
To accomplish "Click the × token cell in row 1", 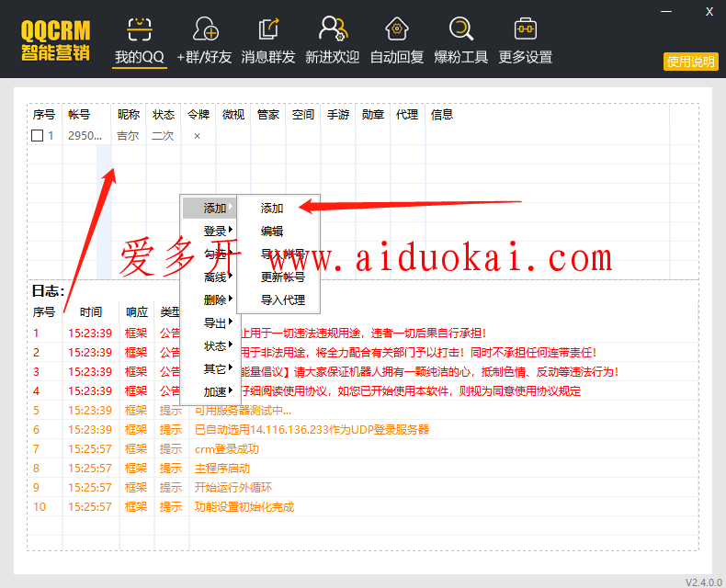I will point(198,136).
